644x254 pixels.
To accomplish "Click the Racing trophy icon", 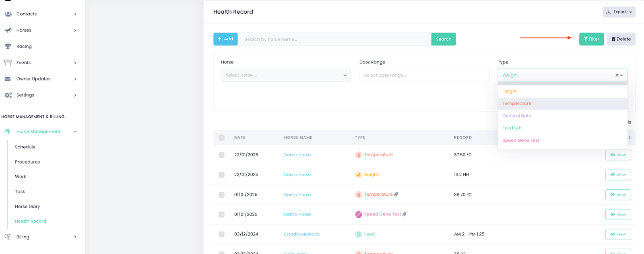I will coord(8,47).
